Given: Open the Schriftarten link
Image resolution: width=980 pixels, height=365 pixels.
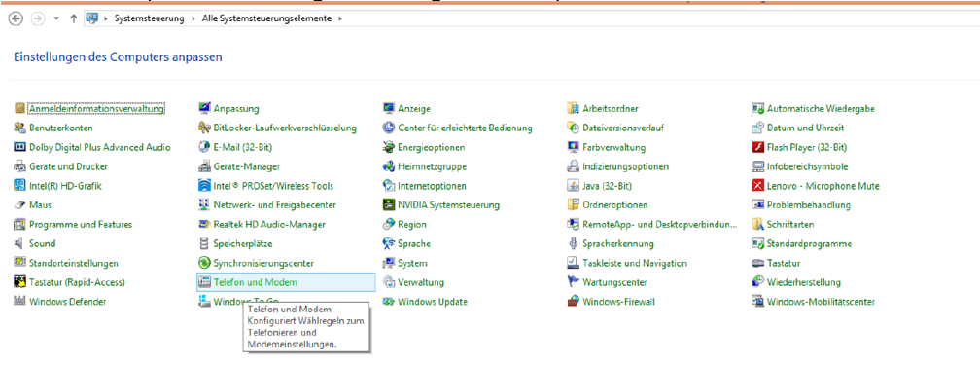Looking at the screenshot, I should (790, 224).
